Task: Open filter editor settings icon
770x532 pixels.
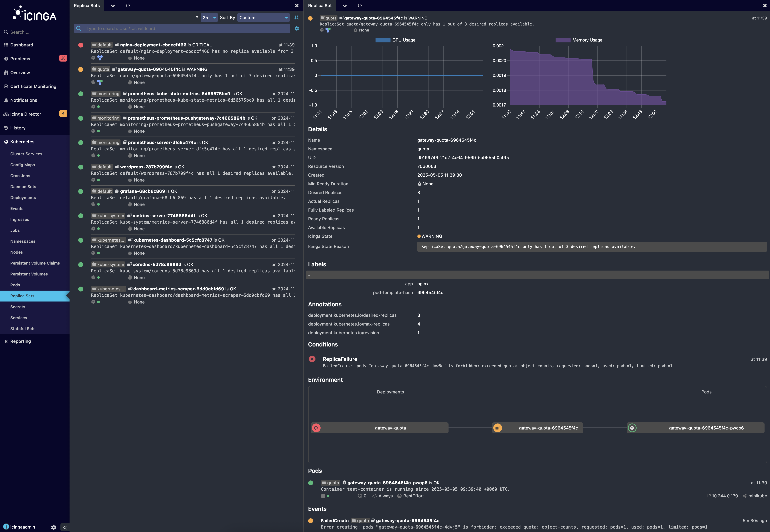Action: [297, 29]
